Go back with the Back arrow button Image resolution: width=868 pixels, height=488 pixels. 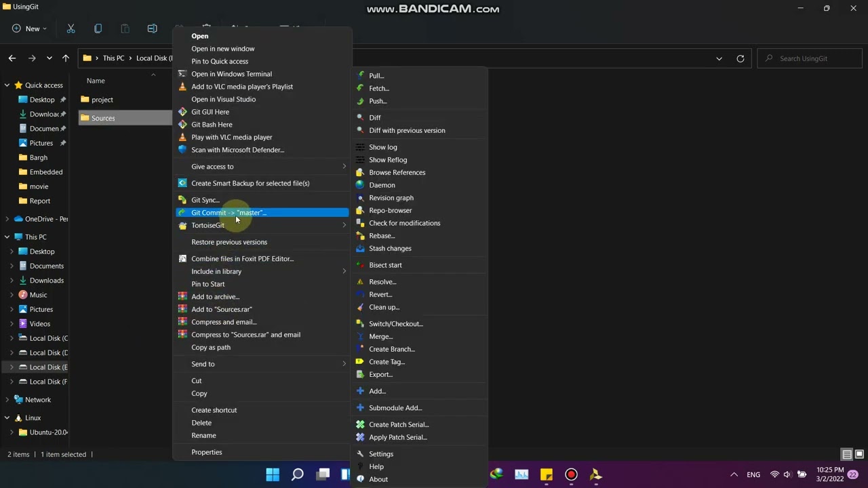click(x=12, y=58)
